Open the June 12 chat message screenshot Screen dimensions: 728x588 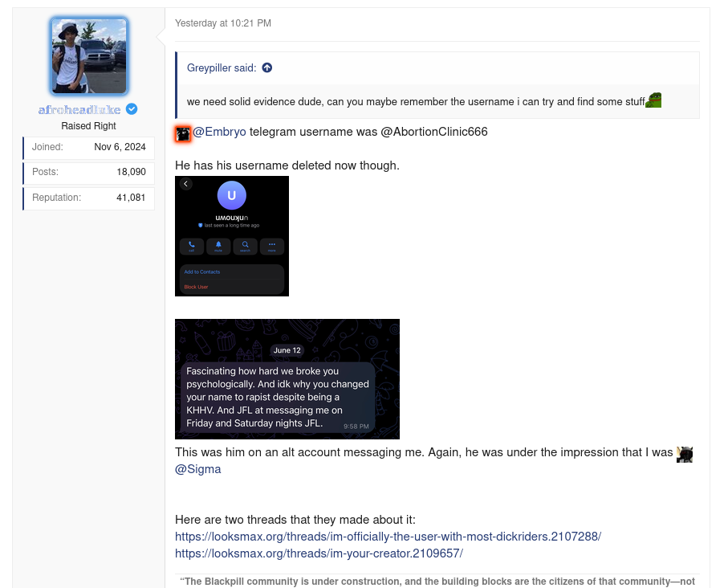[x=287, y=379]
